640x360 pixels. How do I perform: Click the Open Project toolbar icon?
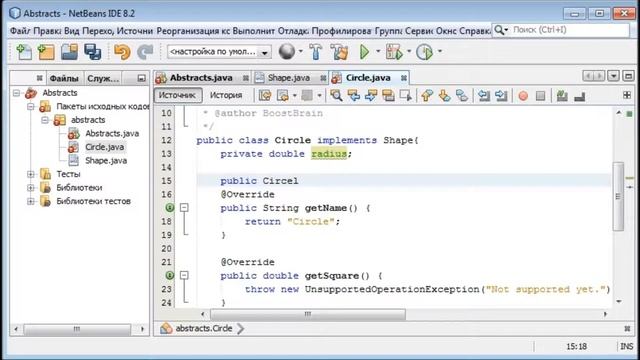click(x=69, y=52)
